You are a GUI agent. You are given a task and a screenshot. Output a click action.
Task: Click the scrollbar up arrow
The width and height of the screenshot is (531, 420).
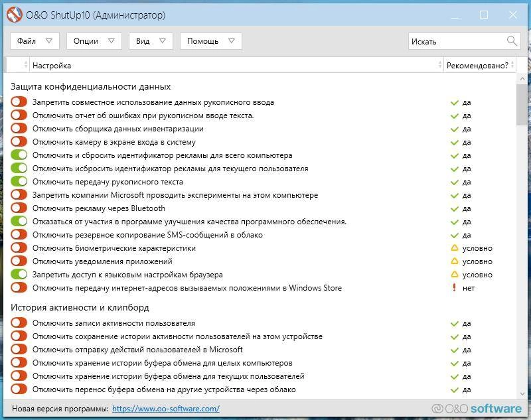point(522,78)
